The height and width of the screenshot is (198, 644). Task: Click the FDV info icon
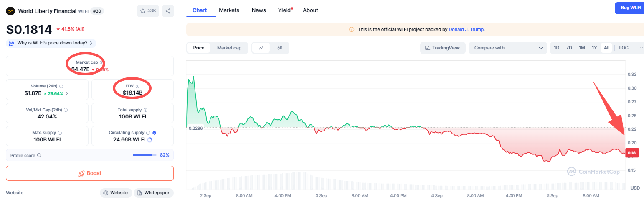pos(138,86)
